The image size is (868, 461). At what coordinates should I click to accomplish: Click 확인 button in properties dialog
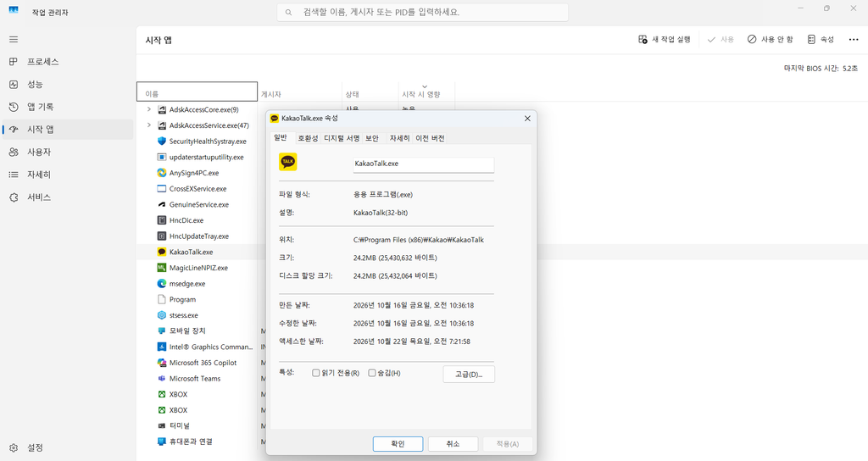[x=398, y=444]
